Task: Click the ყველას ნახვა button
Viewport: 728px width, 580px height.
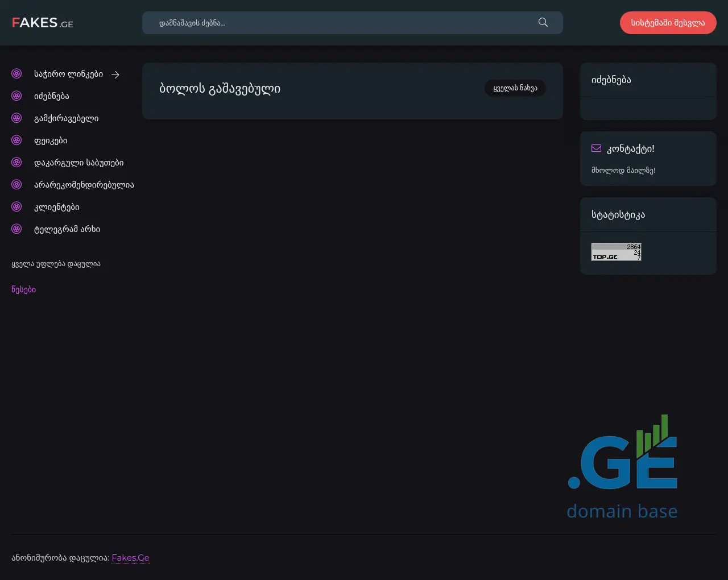Action: pyautogui.click(x=515, y=88)
